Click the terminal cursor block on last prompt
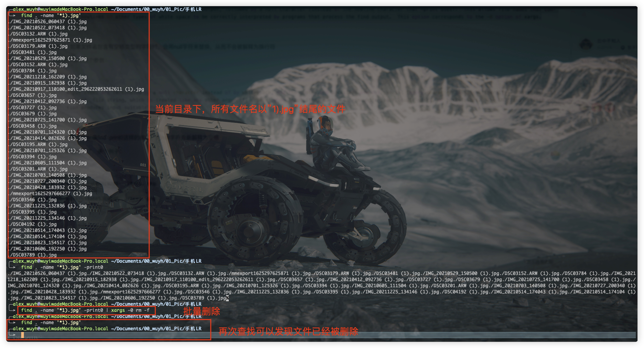The image size is (644, 348). pos(23,335)
